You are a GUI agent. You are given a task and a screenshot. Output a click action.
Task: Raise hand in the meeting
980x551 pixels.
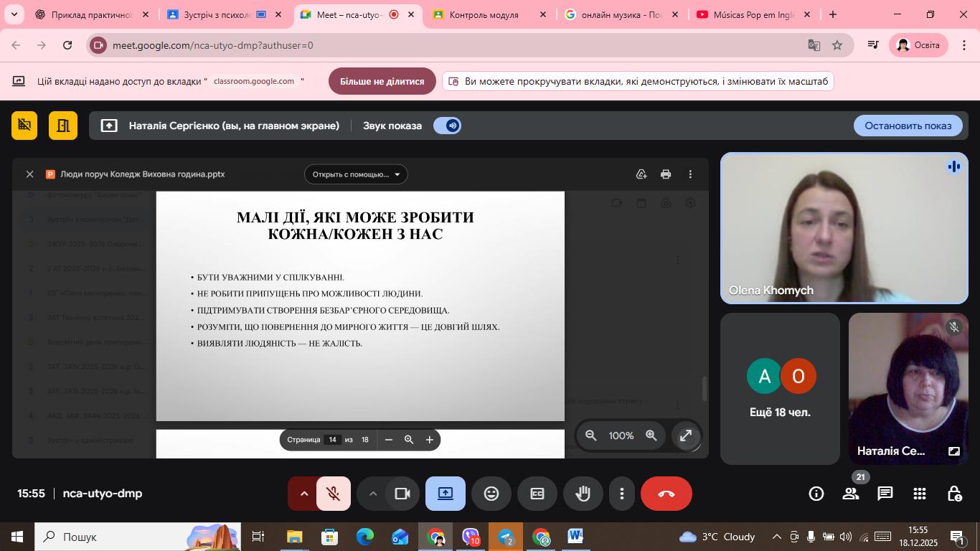click(583, 494)
